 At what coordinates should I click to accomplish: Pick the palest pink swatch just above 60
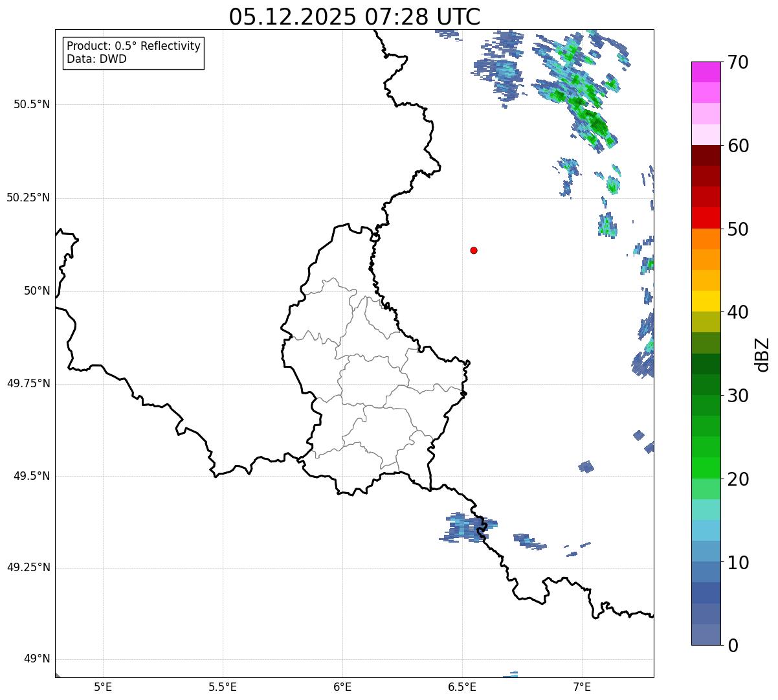[x=706, y=135]
